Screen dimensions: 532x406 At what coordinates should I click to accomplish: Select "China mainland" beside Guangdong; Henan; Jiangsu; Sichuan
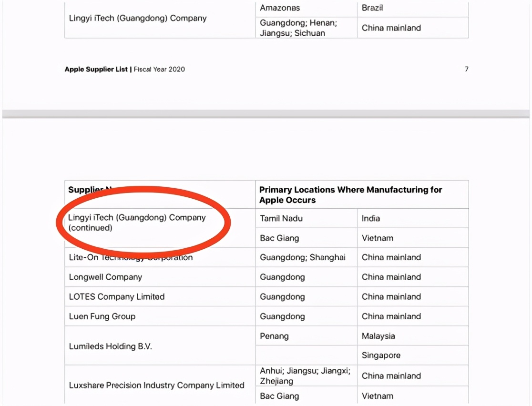pos(391,28)
